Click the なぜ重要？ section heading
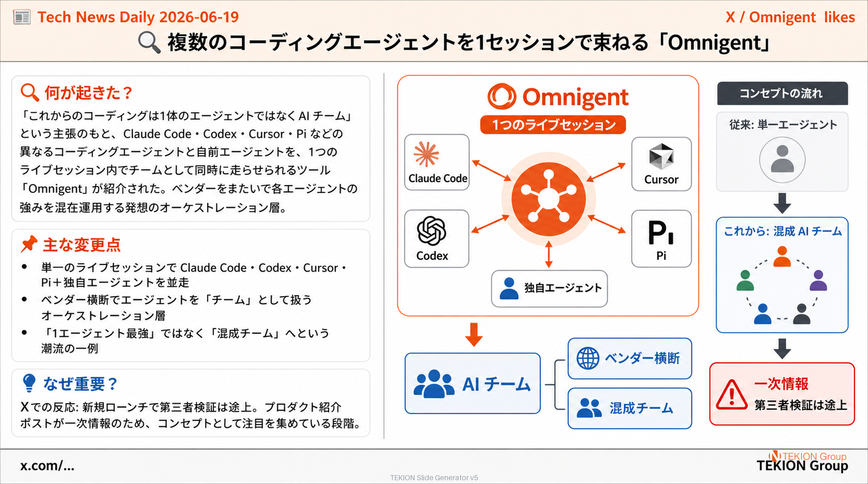 (x=80, y=384)
